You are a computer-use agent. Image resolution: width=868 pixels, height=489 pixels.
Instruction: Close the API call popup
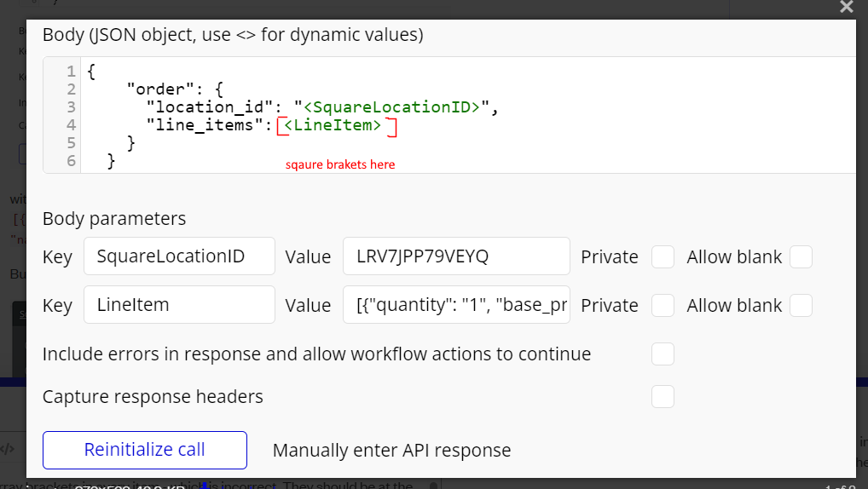(846, 8)
